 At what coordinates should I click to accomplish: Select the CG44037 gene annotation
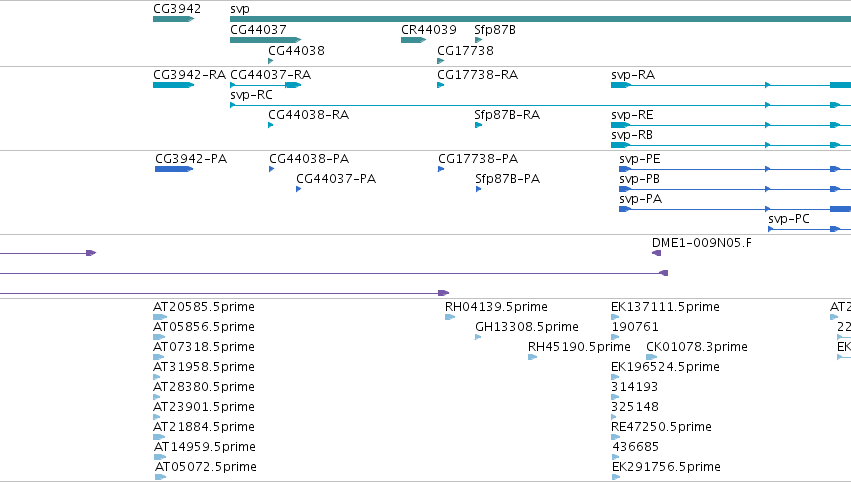tap(265, 40)
